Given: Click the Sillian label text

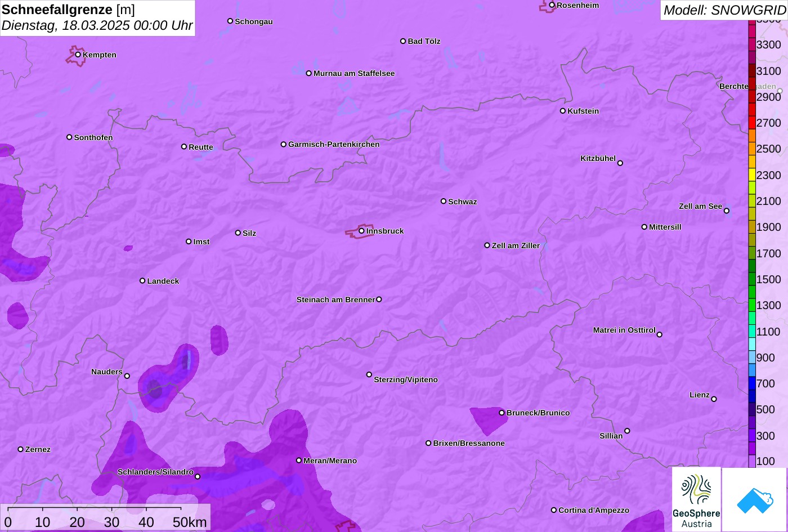Looking at the screenshot, I should (x=611, y=436).
